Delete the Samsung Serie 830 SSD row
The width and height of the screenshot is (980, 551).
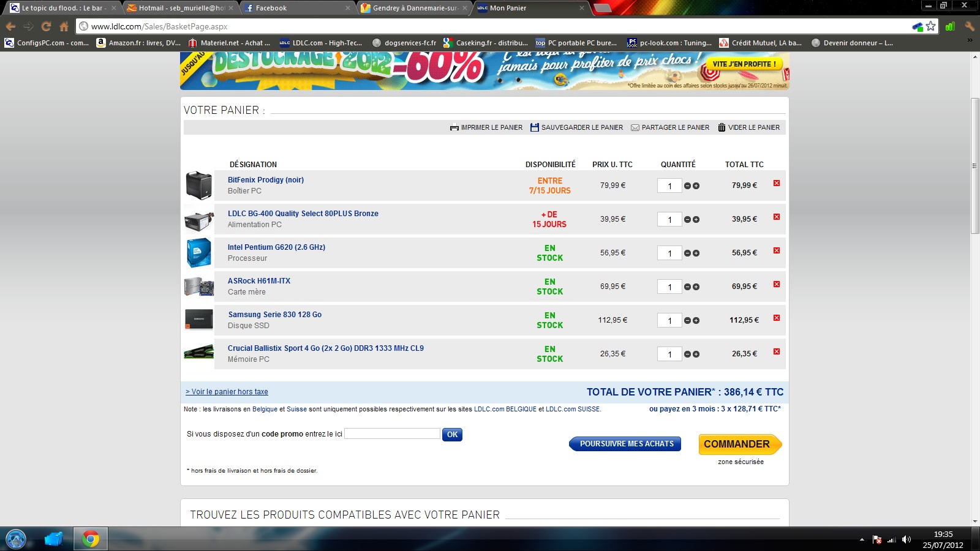coord(777,318)
